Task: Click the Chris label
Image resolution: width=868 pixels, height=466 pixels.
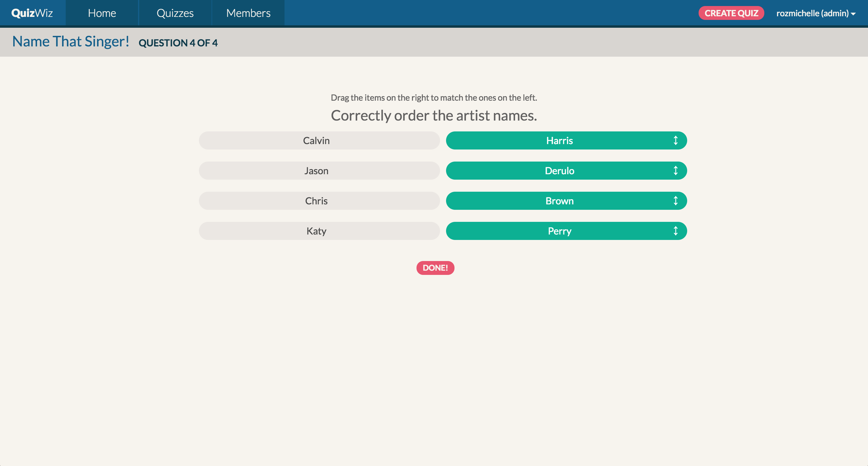Action: point(319,201)
